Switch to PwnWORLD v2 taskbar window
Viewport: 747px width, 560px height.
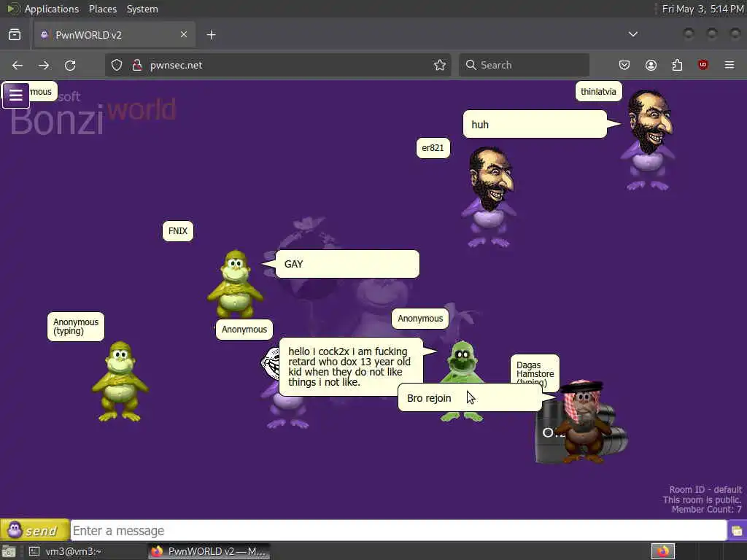click(209, 551)
